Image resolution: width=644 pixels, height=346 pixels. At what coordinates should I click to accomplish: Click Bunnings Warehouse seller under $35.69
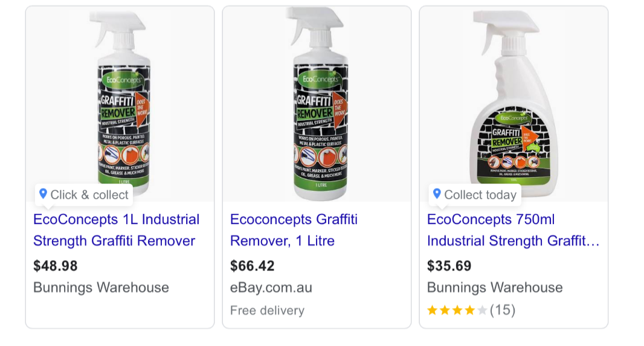[x=495, y=287]
